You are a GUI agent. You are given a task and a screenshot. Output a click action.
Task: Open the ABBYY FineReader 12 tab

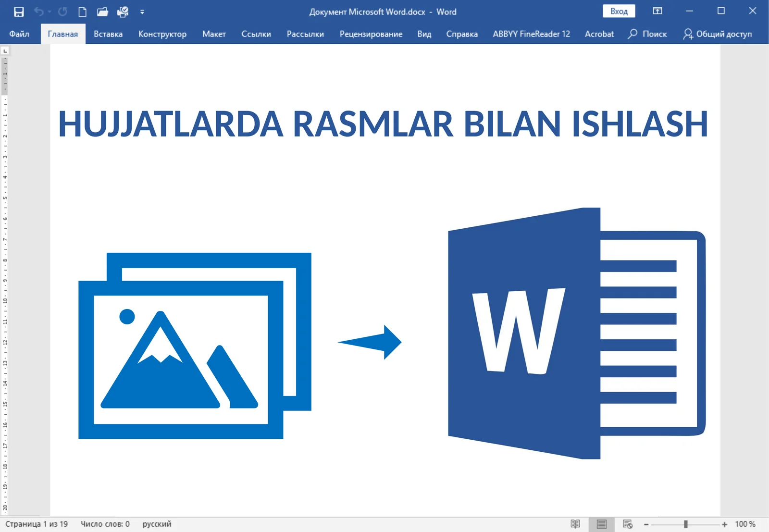531,34
